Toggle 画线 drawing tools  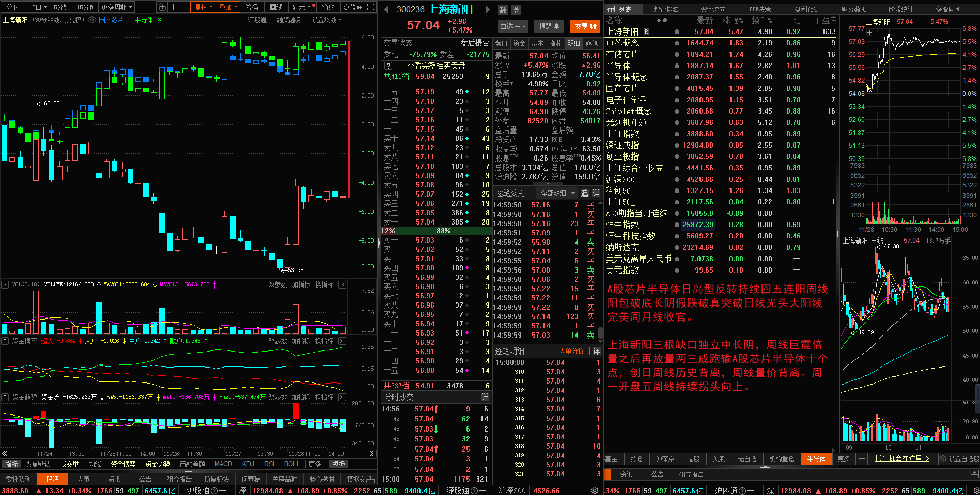point(276,7)
